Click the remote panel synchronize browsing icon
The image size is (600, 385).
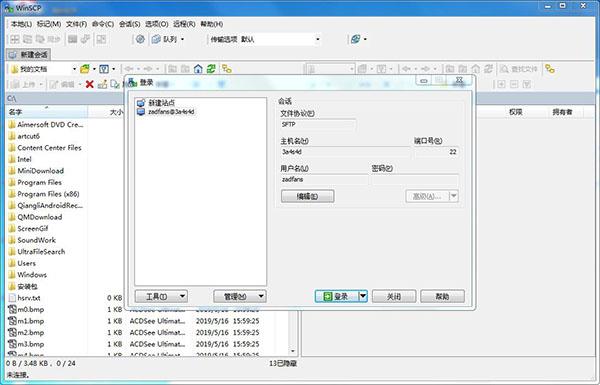[x=550, y=69]
